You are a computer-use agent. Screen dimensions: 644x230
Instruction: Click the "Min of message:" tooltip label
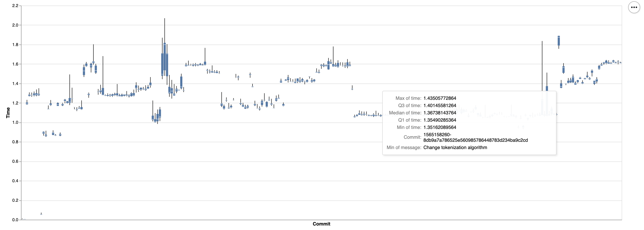point(404,147)
